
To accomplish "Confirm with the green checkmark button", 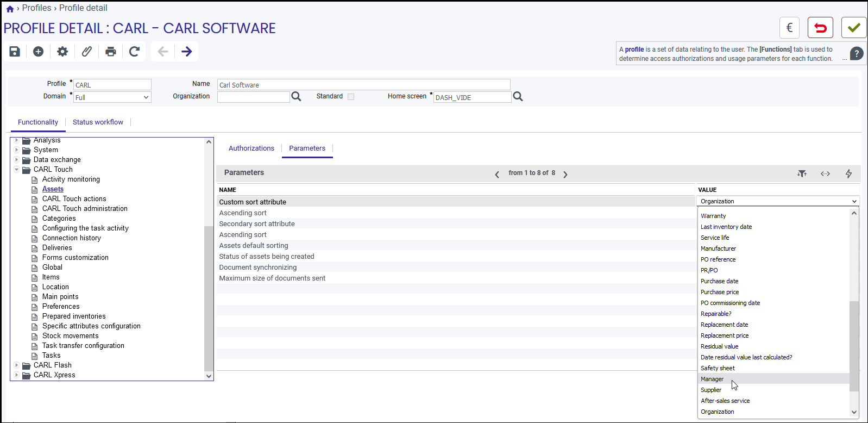I will [854, 28].
